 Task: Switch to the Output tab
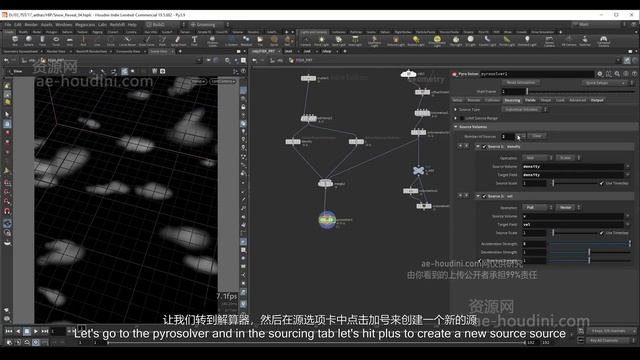coord(597,100)
